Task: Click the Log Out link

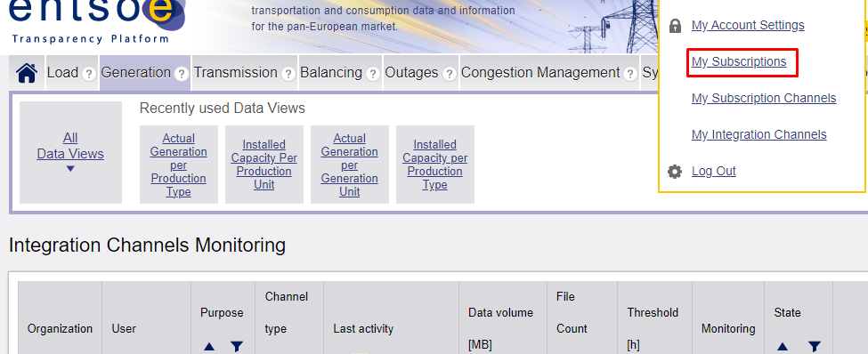Action: coord(714,171)
